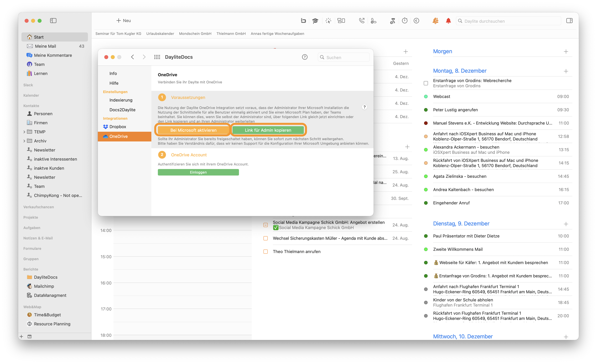The image size is (597, 364).
Task: Toggle the right sidebar panel icon
Action: tap(569, 21)
